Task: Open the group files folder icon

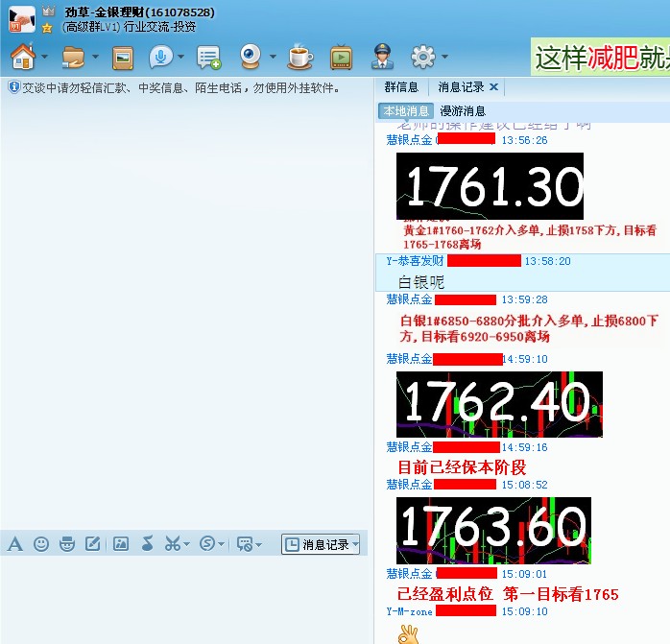Action: (73, 58)
